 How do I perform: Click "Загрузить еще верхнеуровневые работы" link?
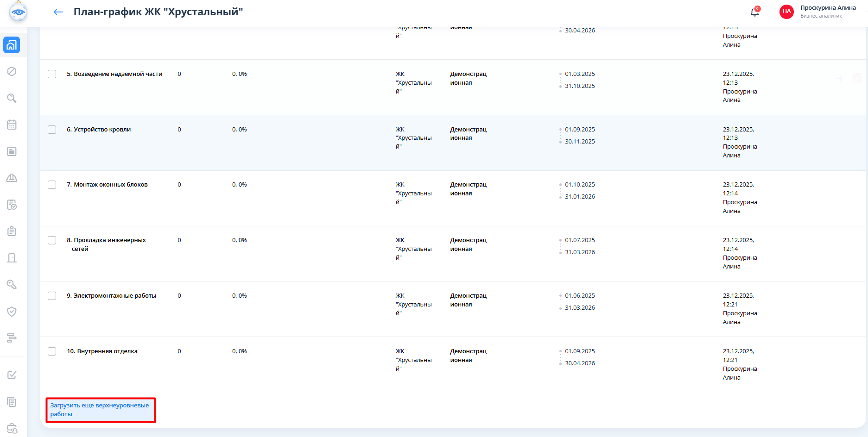coord(99,410)
